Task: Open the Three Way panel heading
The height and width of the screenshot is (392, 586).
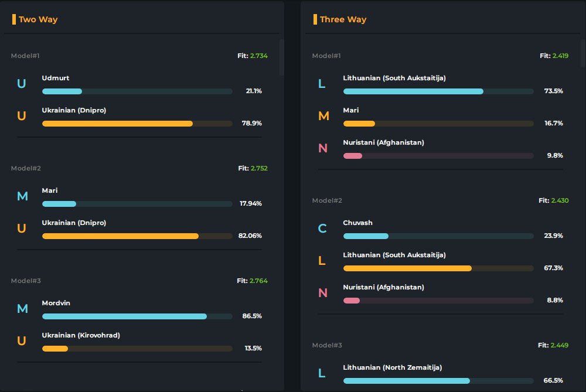Action: 343,19
